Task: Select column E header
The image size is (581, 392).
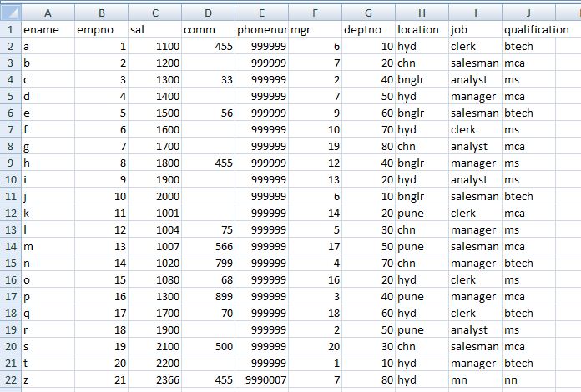Action: pos(261,13)
